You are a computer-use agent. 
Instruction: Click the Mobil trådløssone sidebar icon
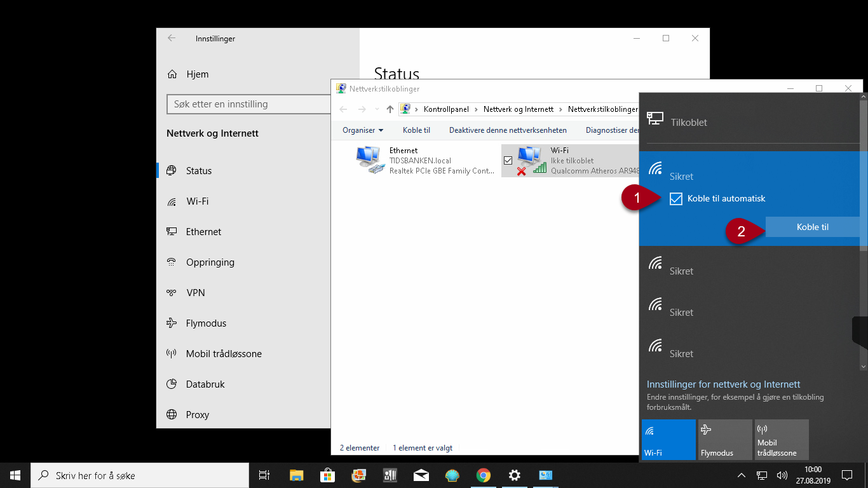click(x=171, y=354)
